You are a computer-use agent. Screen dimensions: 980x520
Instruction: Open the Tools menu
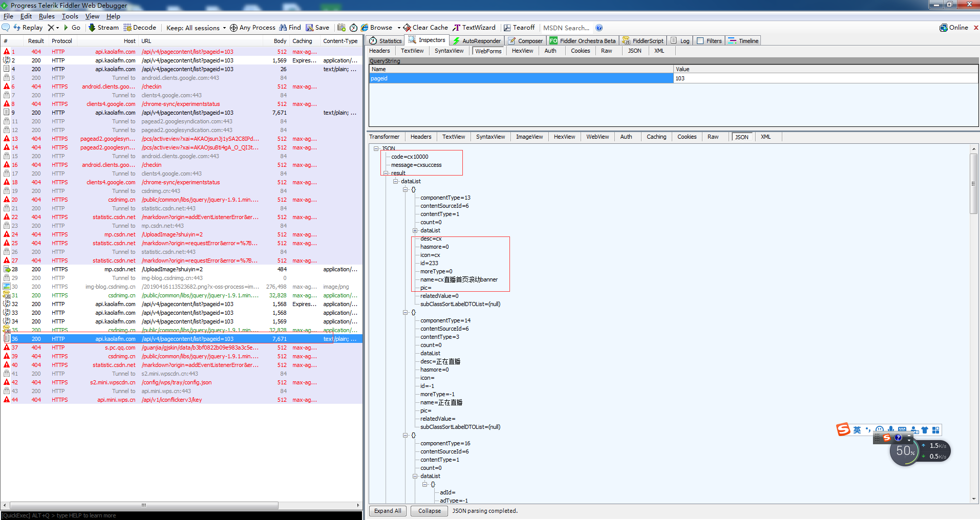coord(70,16)
